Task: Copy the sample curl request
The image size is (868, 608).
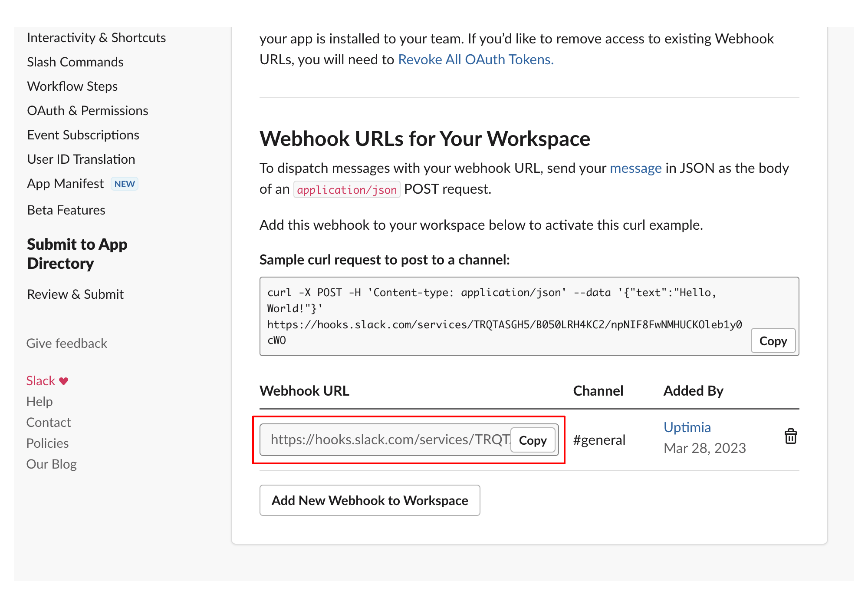Action: [x=773, y=341]
